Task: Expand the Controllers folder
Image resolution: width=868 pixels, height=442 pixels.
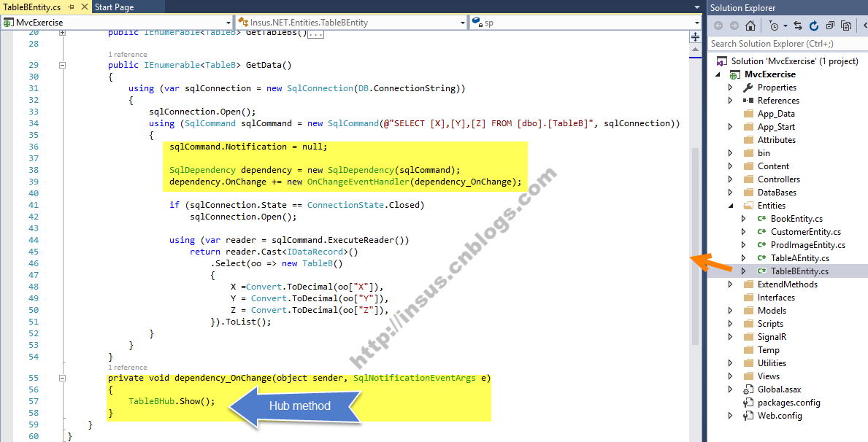Action: pyautogui.click(x=731, y=179)
